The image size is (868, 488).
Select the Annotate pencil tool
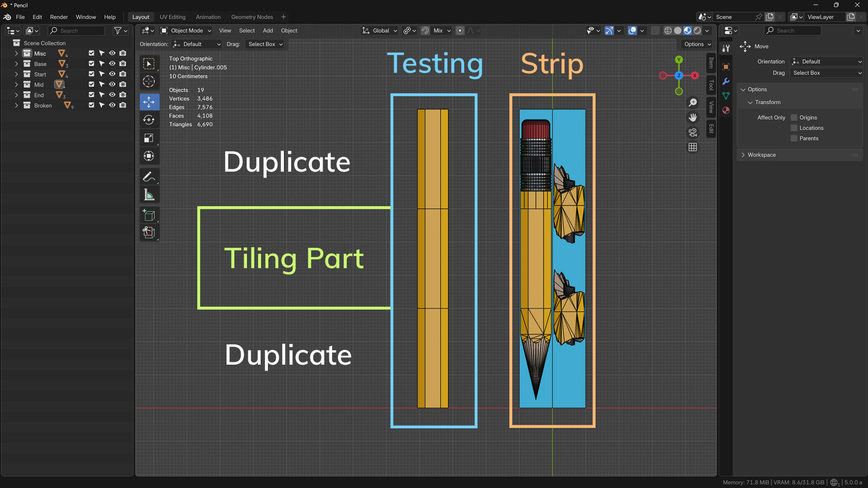pyautogui.click(x=149, y=177)
